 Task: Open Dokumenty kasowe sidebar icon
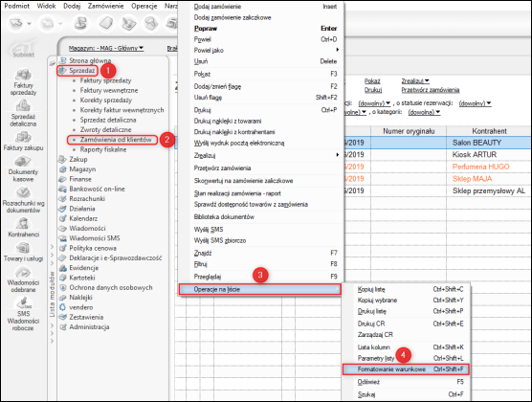[x=23, y=168]
